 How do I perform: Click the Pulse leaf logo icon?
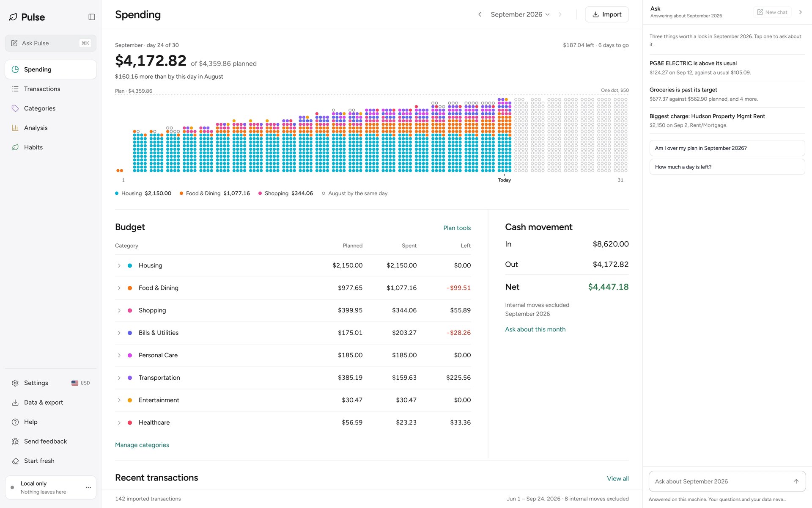[x=13, y=17]
